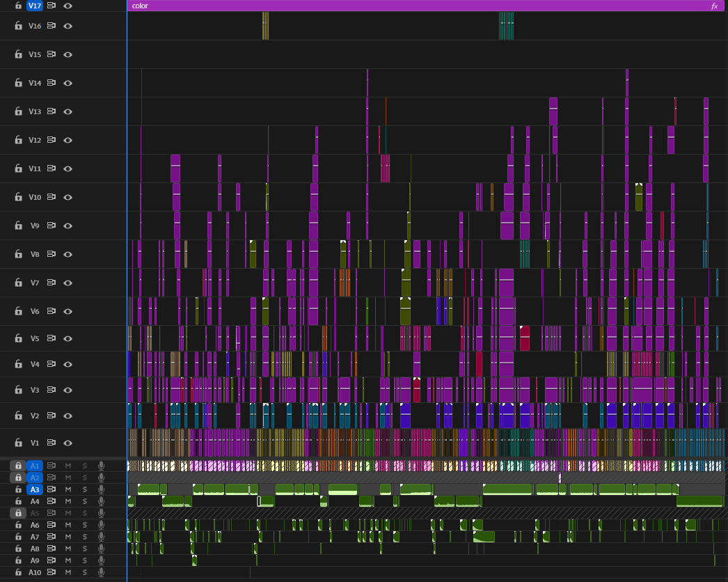The image size is (728, 582).
Task: Target audio track A1
Action: click(35, 466)
